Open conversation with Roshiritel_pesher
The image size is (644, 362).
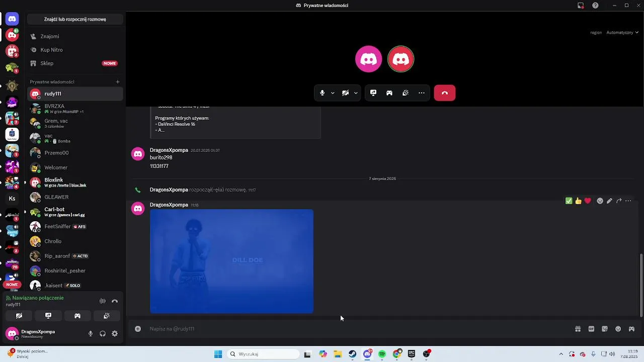coord(75,270)
